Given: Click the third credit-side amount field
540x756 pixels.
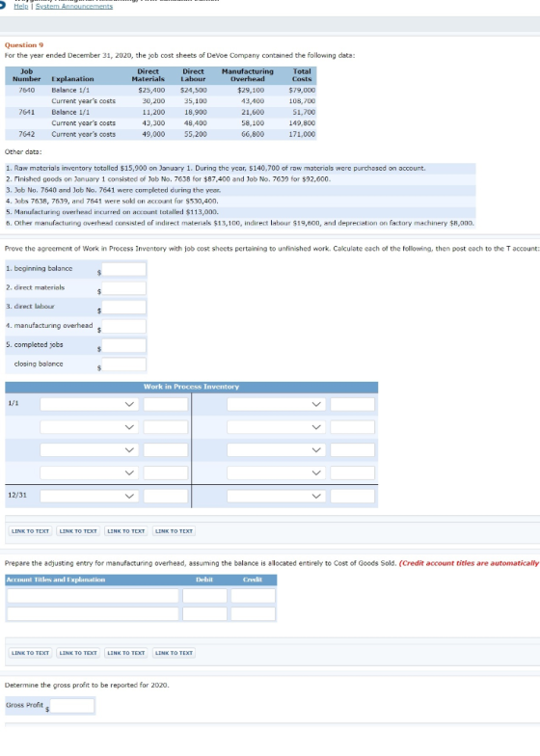Looking at the screenshot, I should pyautogui.click(x=353, y=449).
